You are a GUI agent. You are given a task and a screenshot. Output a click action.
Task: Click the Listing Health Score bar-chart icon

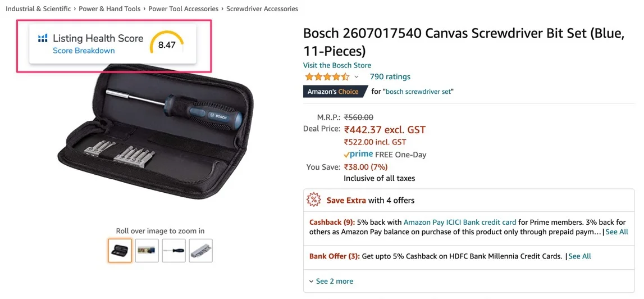[x=43, y=38]
